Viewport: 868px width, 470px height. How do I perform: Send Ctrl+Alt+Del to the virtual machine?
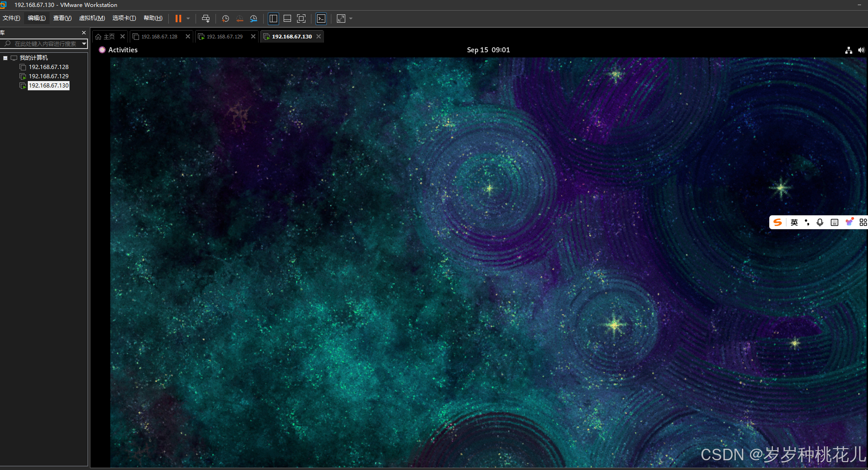206,19
